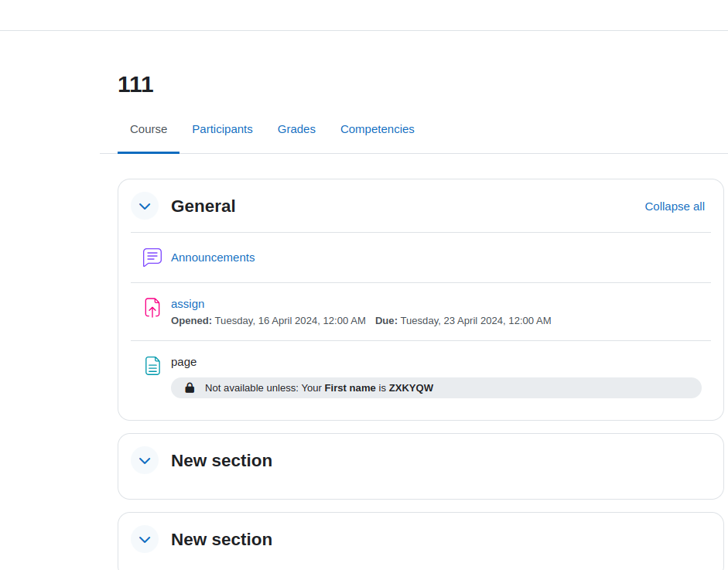The width and height of the screenshot is (728, 570).
Task: Click the lock icon in restriction notice
Action: [190, 387]
